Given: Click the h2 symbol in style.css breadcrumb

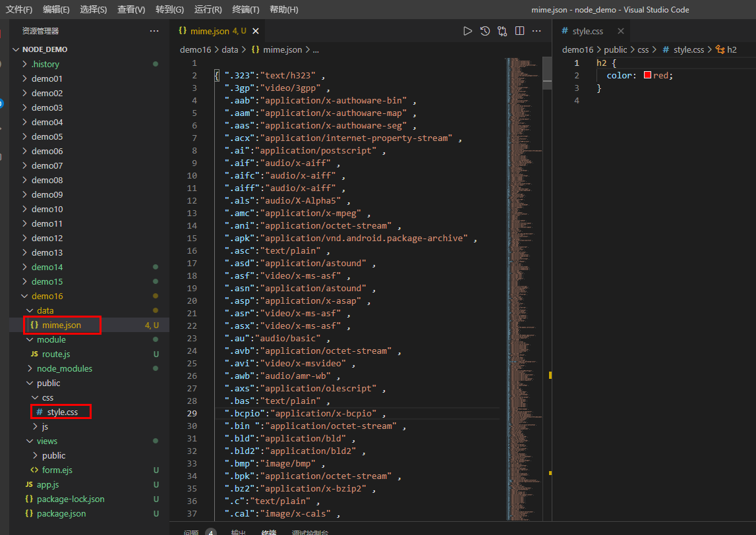Looking at the screenshot, I should 732,49.
